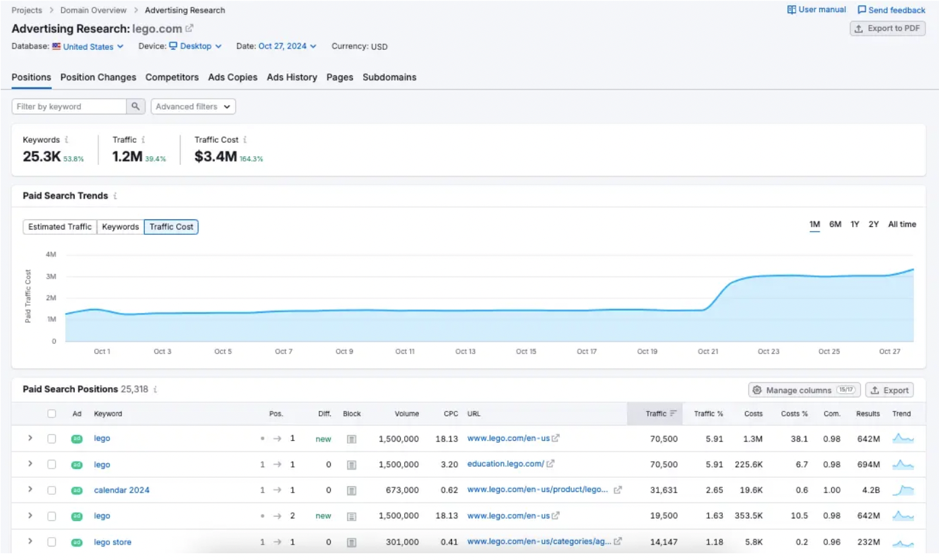This screenshot has height=560, width=939.
Task: Expand the Advanced filters dropdown
Action: coord(193,106)
